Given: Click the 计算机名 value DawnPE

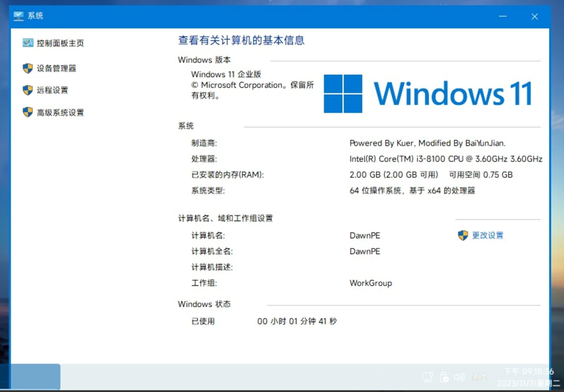Looking at the screenshot, I should coord(365,236).
